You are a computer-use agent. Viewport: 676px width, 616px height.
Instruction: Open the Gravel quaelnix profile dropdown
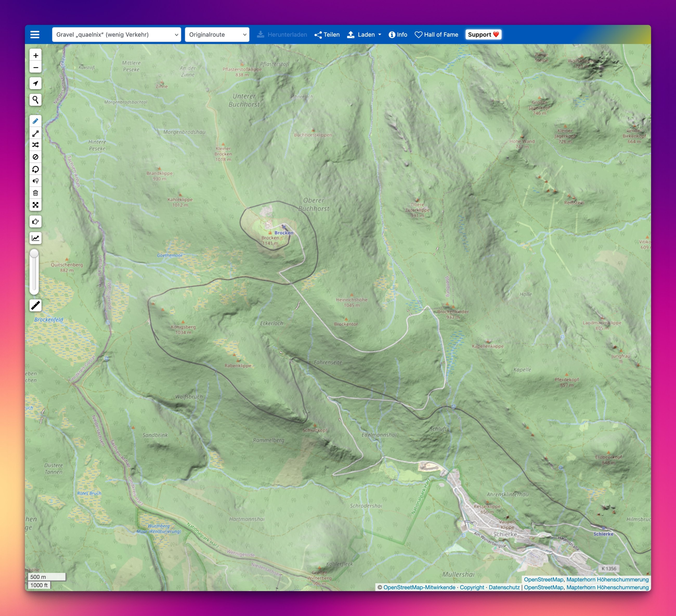[x=116, y=35]
